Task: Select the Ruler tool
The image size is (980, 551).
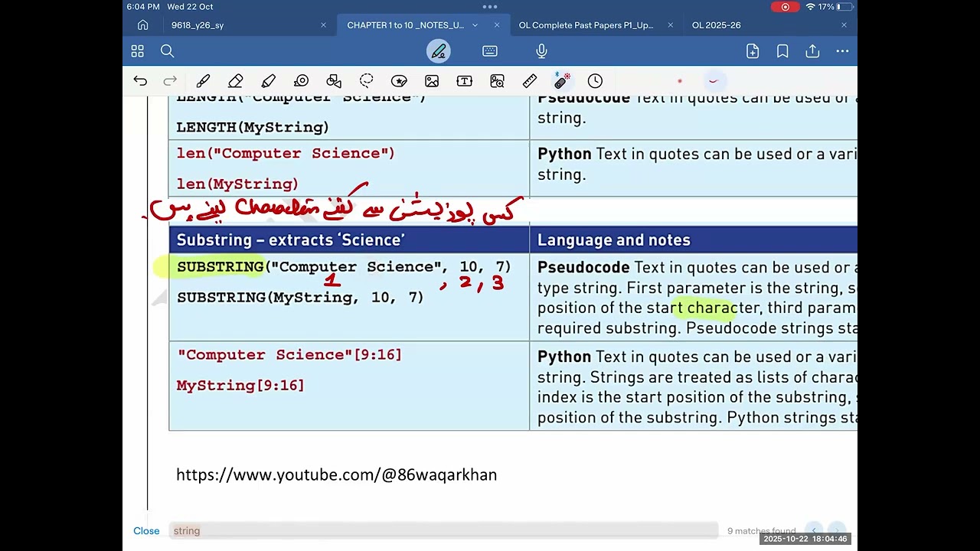Action: pos(530,81)
